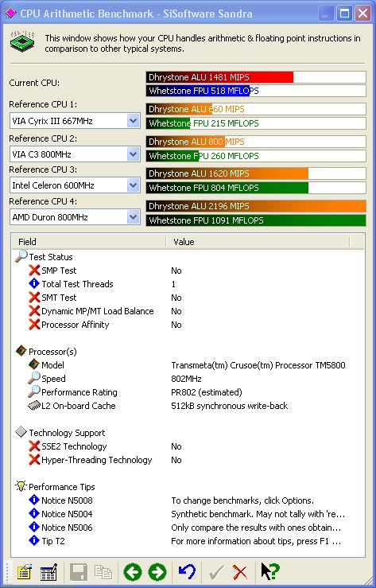Click the blue Refresh arrow icon
Image resolution: width=376 pixels, height=588 pixels.
pyautogui.click(x=187, y=572)
